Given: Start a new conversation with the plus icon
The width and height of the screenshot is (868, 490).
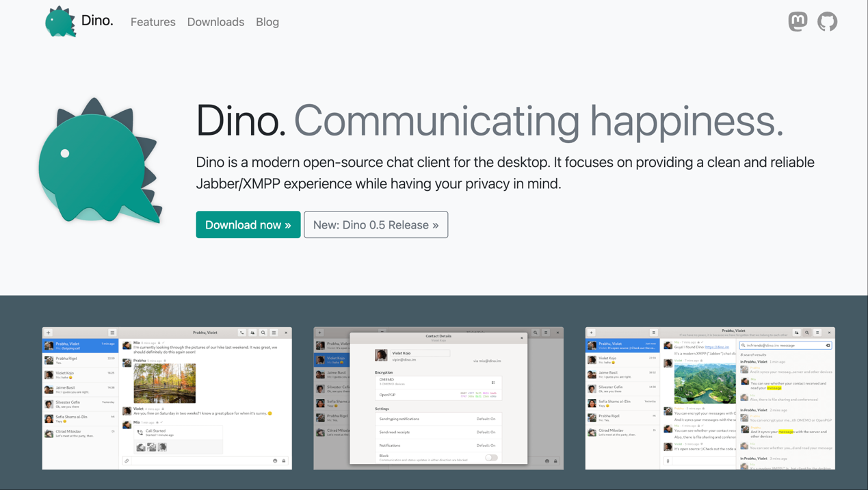Looking at the screenshot, I should [x=48, y=333].
